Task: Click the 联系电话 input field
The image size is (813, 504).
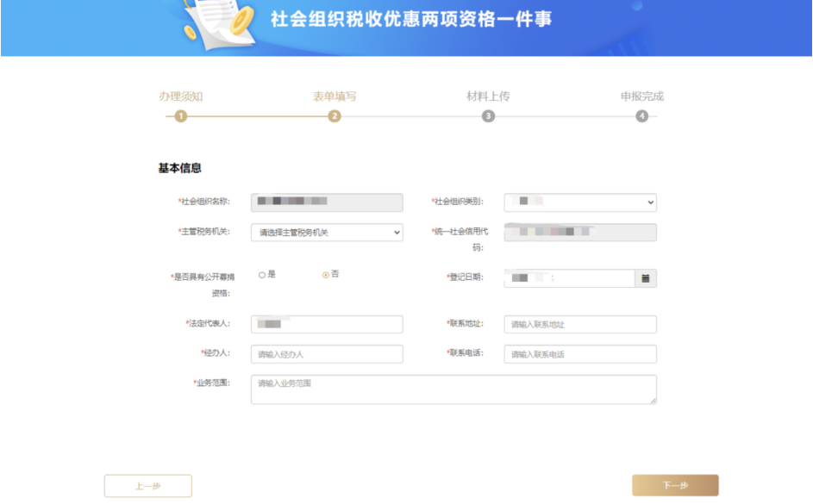Action: 580,354
